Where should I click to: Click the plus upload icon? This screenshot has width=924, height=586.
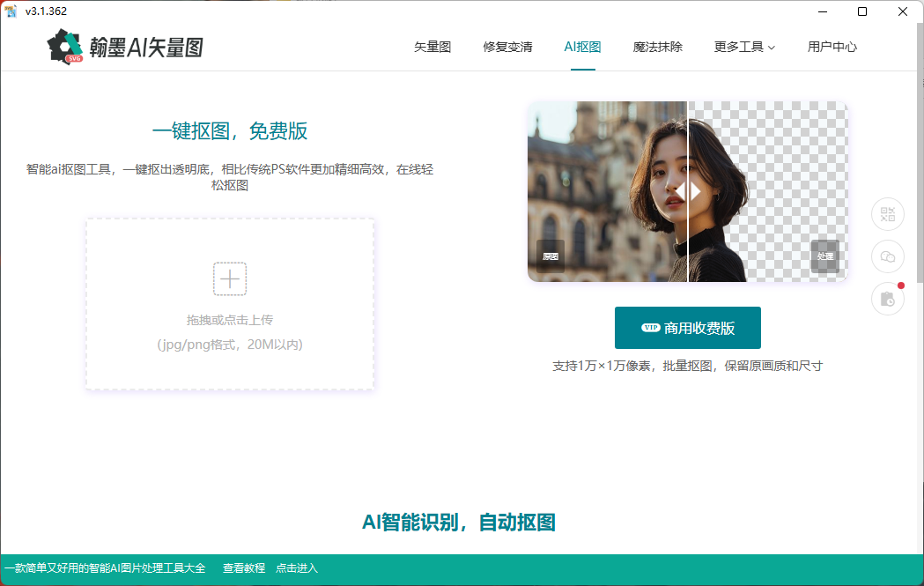click(230, 279)
